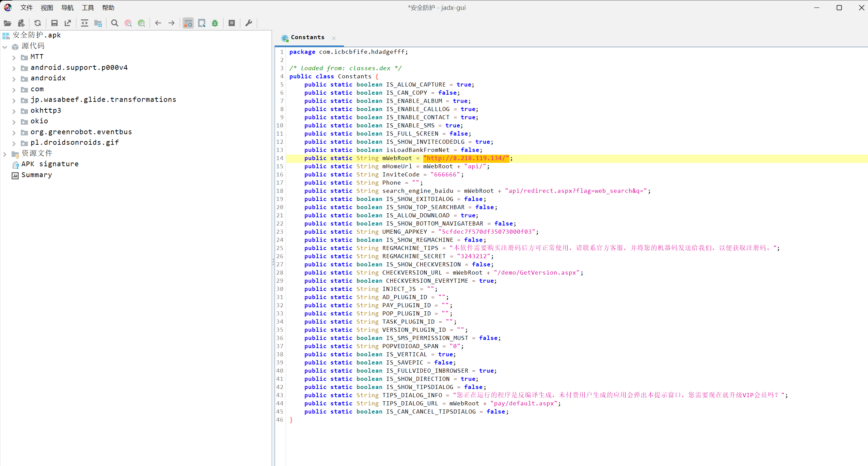Toggle the sync with editor icon

point(84,23)
